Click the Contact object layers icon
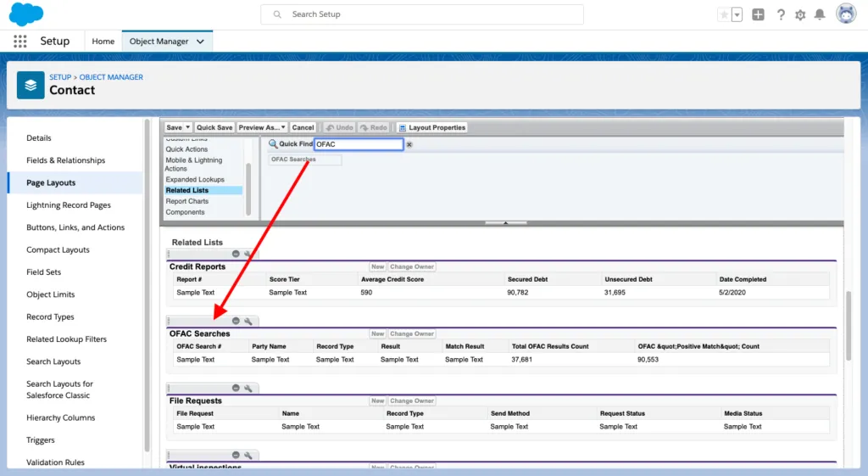The width and height of the screenshot is (868, 476). (31, 85)
